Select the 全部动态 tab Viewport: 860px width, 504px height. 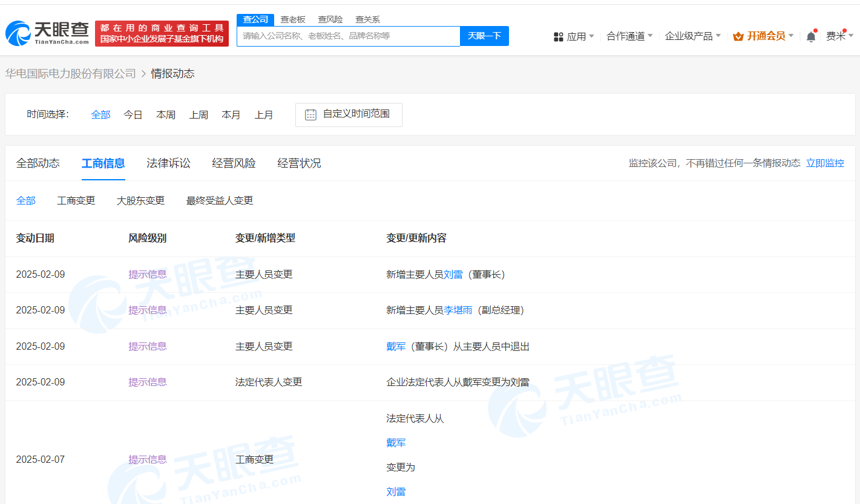click(38, 163)
